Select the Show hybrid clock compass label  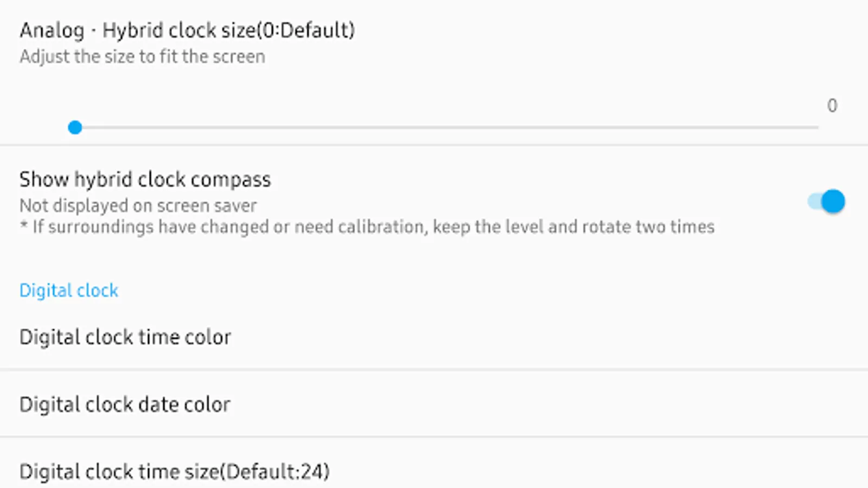coord(145,179)
